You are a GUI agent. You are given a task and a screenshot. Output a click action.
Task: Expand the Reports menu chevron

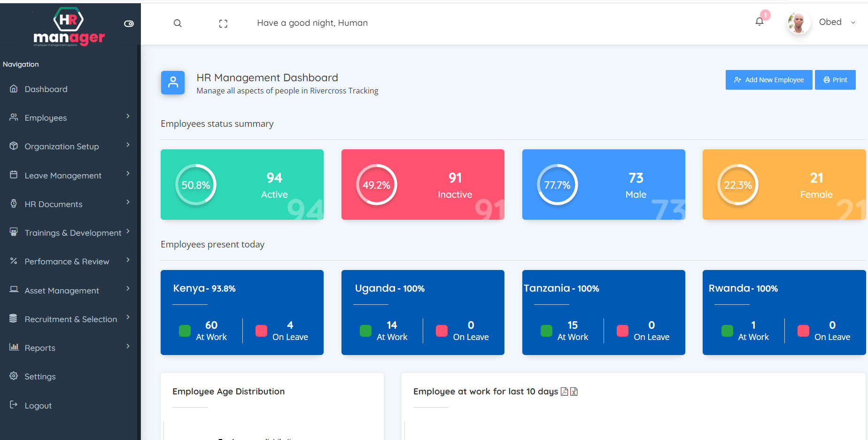128,347
